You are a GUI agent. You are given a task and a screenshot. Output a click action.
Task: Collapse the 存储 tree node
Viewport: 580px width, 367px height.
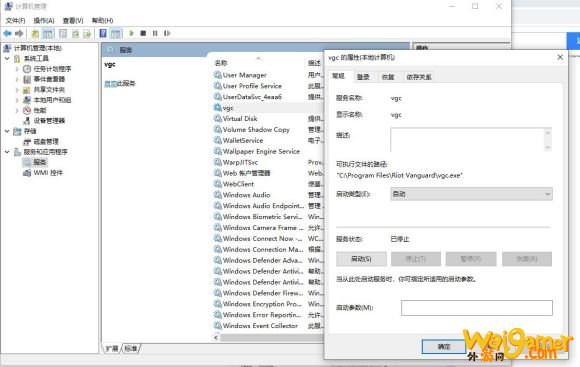[x=7, y=131]
